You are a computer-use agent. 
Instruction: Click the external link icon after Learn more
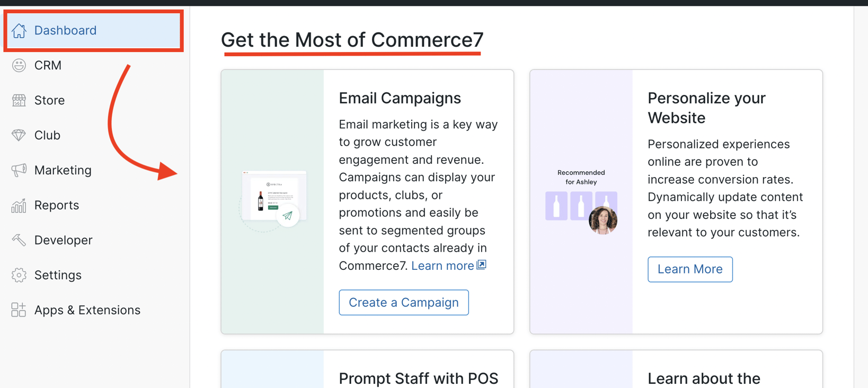click(x=481, y=265)
